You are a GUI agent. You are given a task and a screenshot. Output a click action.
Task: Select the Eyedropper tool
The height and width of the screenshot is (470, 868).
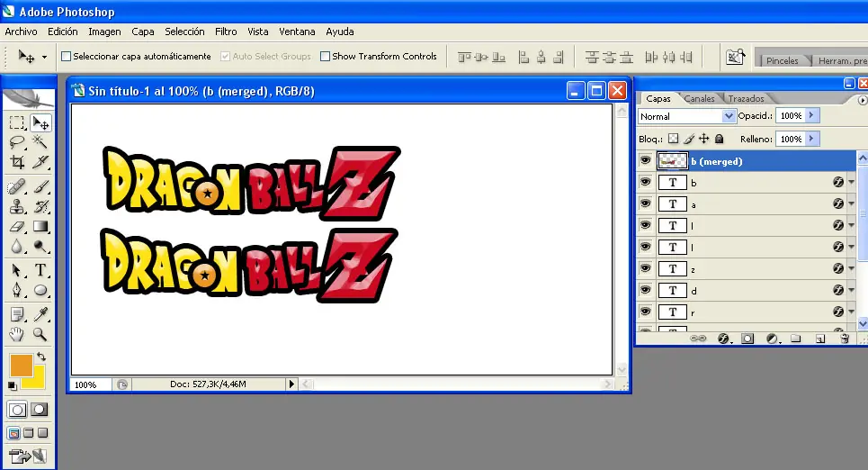point(40,315)
